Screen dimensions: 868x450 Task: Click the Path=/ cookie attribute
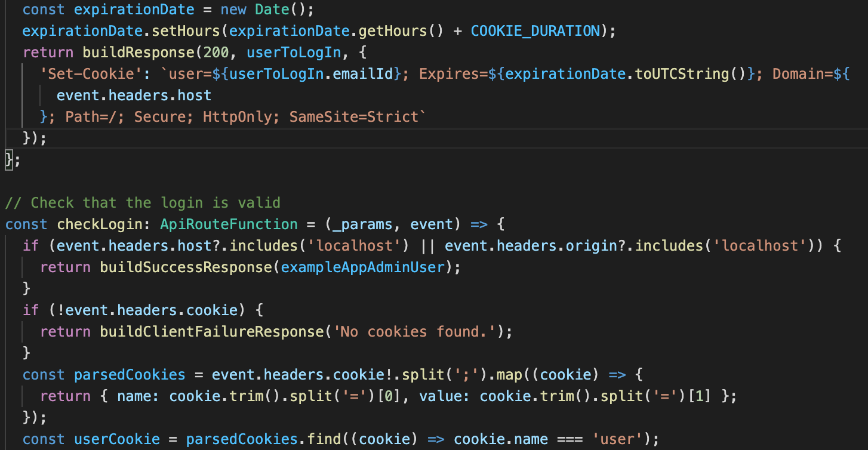click(x=91, y=117)
